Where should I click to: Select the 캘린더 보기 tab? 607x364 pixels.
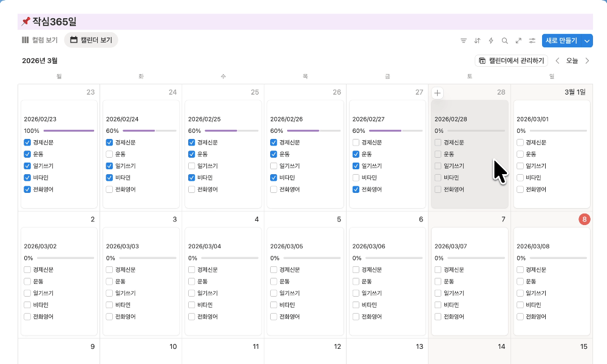(91, 40)
